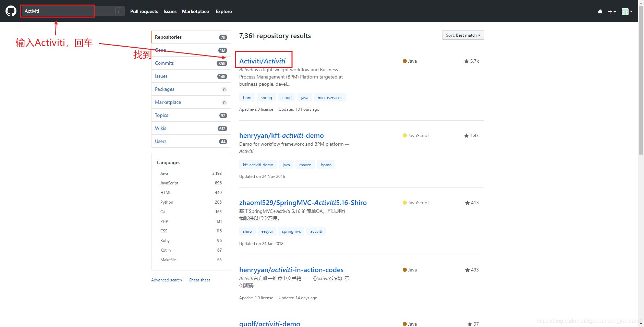Open Marketplace in the top navigation

195,11
